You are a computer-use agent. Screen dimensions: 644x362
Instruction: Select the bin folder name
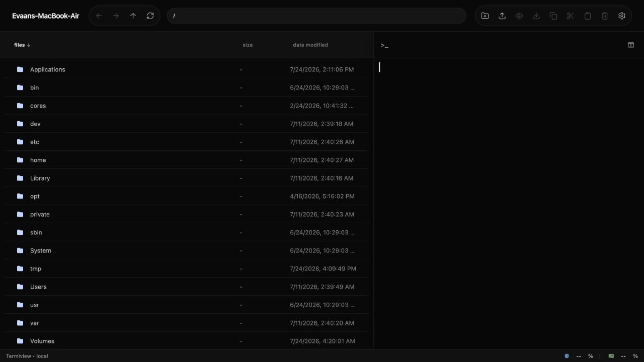pos(34,88)
